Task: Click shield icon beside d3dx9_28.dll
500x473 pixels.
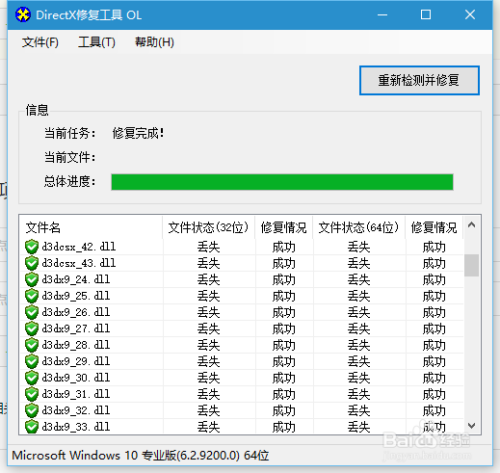Action: click(x=32, y=345)
